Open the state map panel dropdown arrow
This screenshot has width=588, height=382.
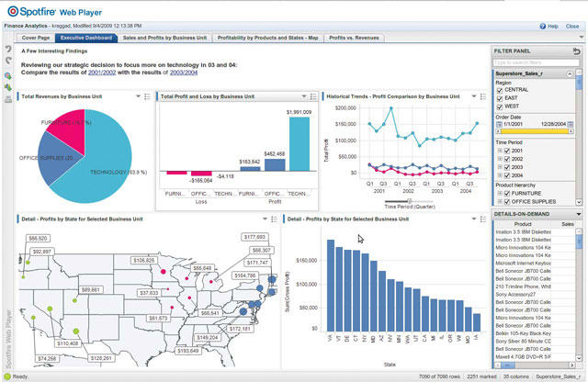point(265,219)
